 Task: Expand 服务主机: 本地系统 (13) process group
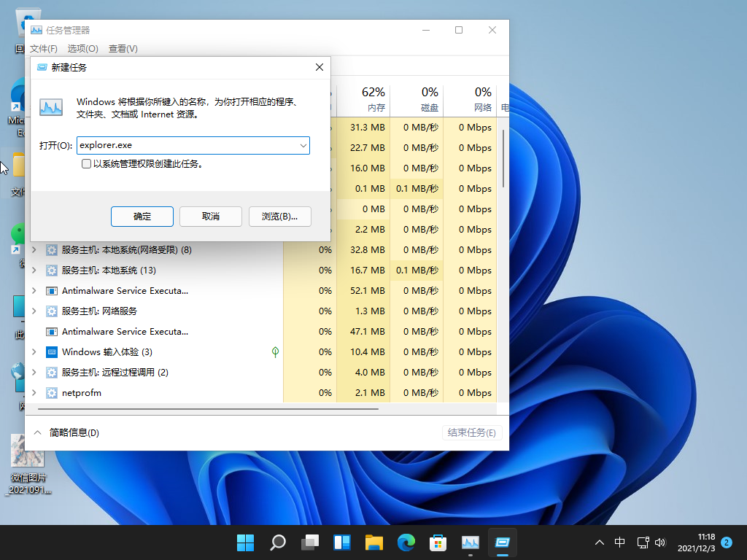click(x=34, y=270)
